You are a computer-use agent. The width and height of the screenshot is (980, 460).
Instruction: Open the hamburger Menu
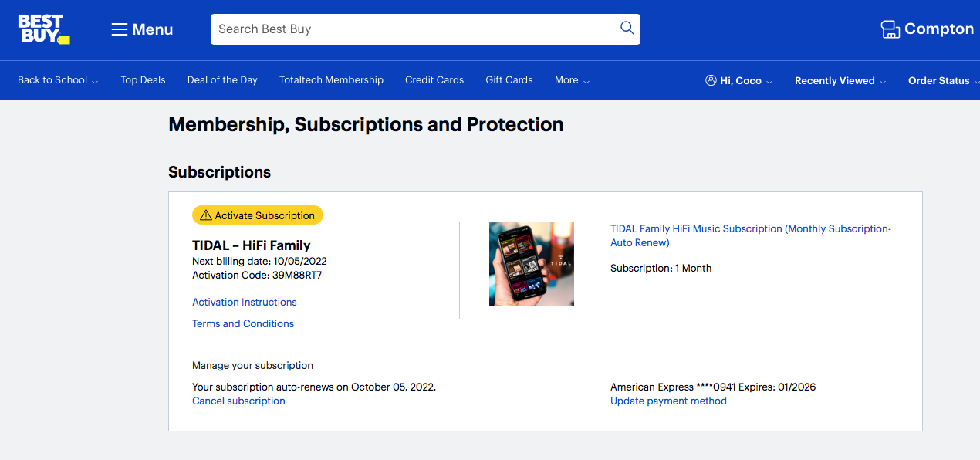[x=141, y=29]
